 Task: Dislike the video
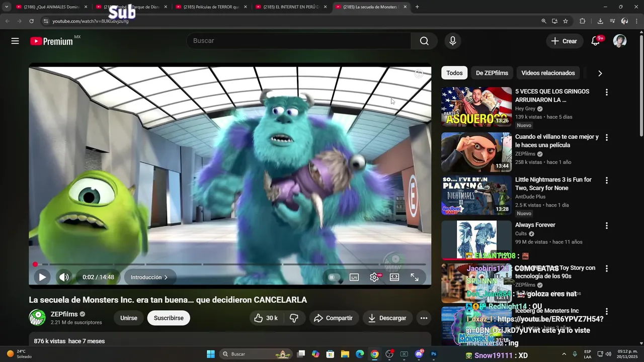(x=294, y=318)
